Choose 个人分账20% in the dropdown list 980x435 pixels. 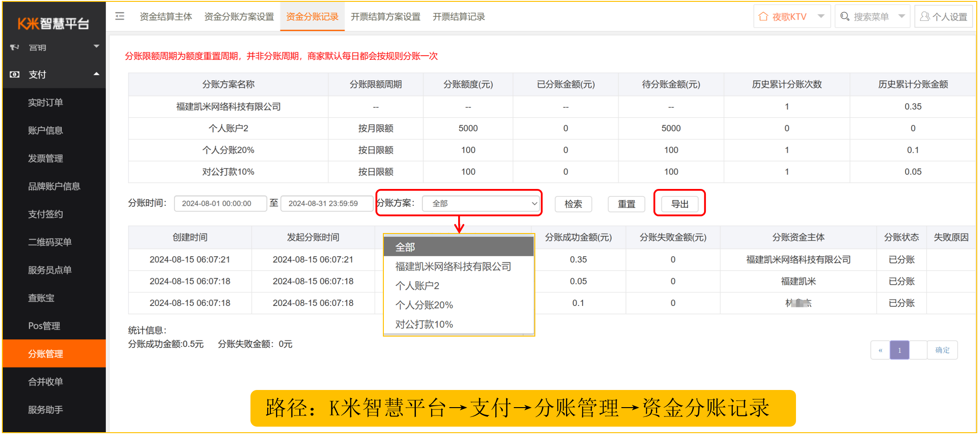click(x=459, y=305)
